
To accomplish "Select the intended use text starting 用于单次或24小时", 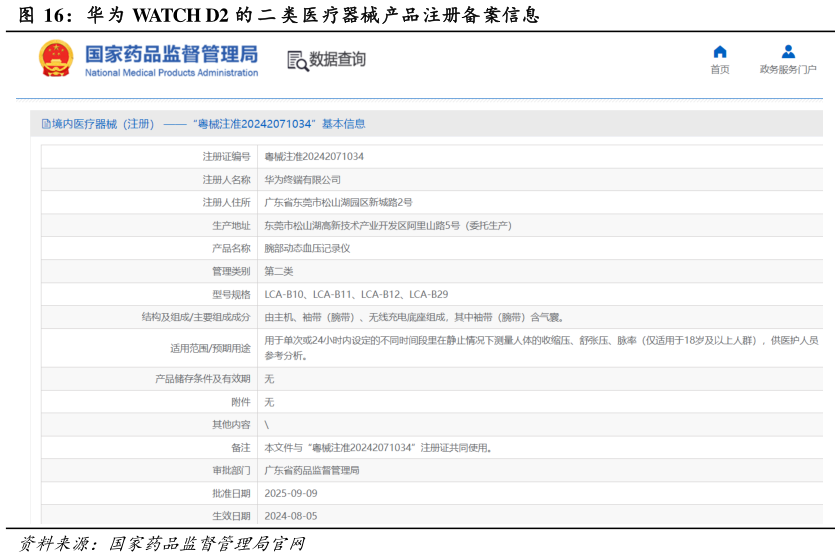I will [x=541, y=348].
